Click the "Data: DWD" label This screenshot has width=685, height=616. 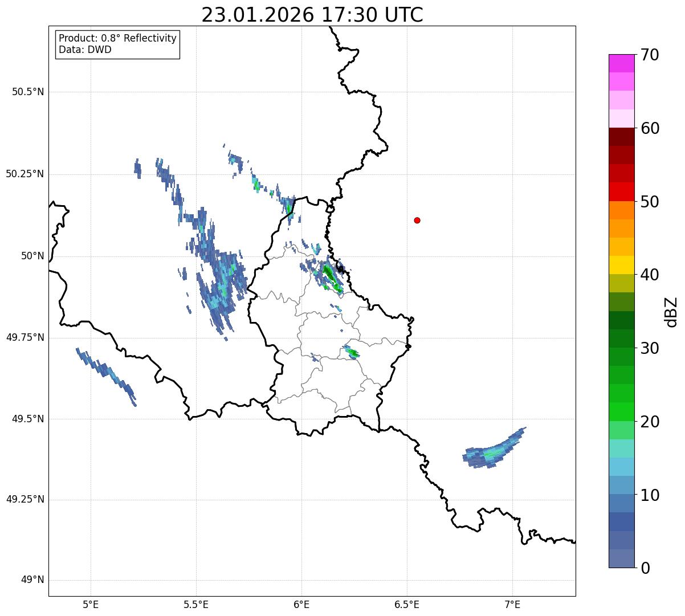click(85, 50)
